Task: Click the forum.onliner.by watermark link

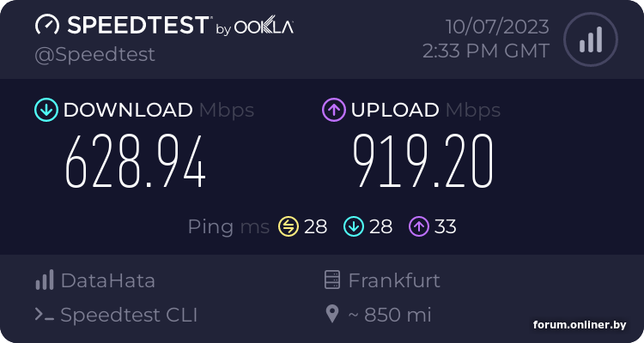Action: click(x=580, y=325)
